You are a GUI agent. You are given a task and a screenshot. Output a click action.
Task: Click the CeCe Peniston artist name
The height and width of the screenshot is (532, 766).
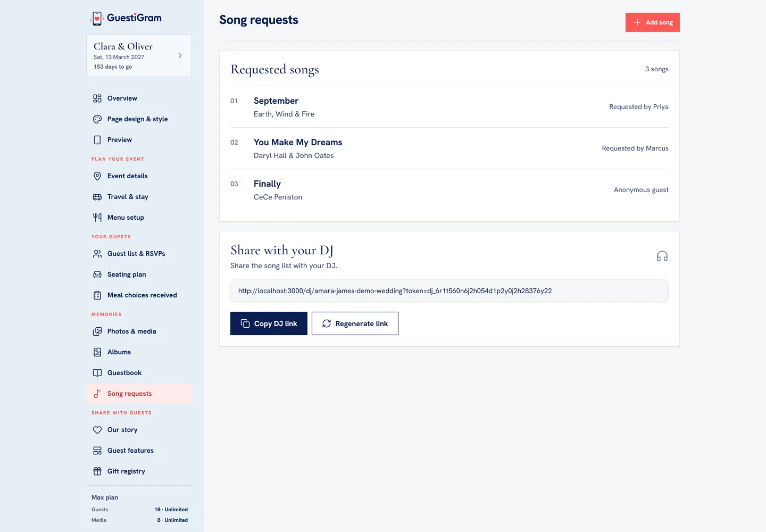point(278,197)
